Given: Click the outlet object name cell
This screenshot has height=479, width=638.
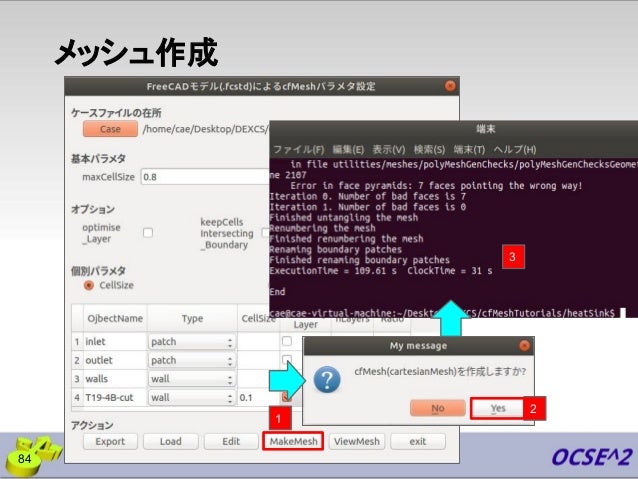Looking at the screenshot, I should pos(115,360).
